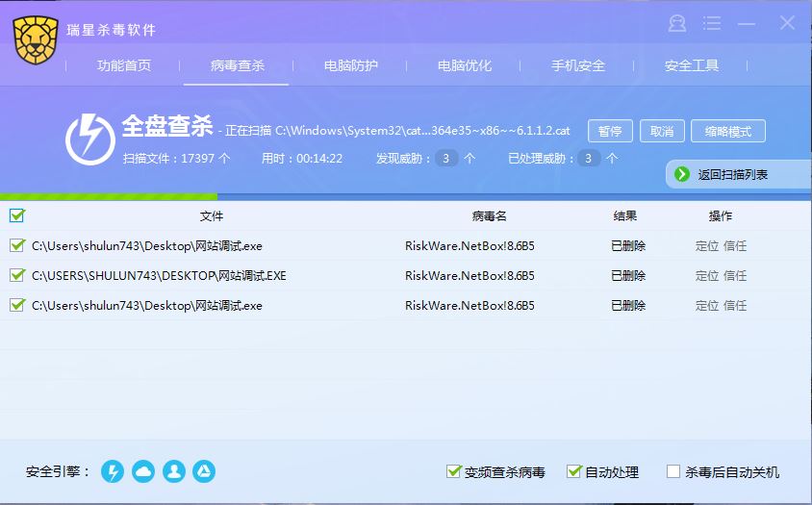Click the Rising lion shield logo
812x505 pixels.
coord(36,39)
